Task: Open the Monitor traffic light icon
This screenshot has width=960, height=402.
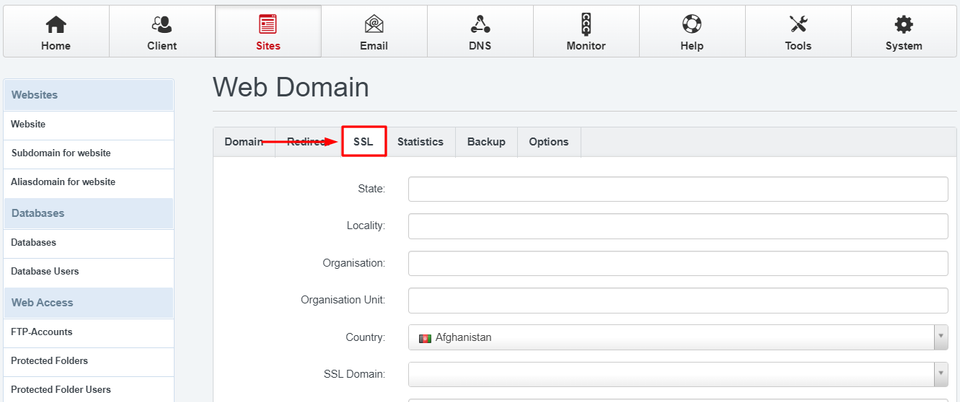Action: click(x=585, y=24)
